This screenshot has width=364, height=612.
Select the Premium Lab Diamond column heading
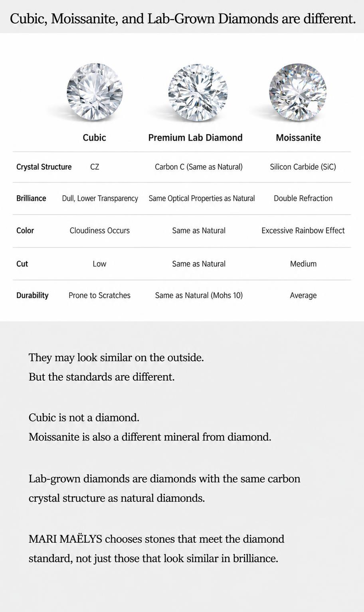pos(195,138)
